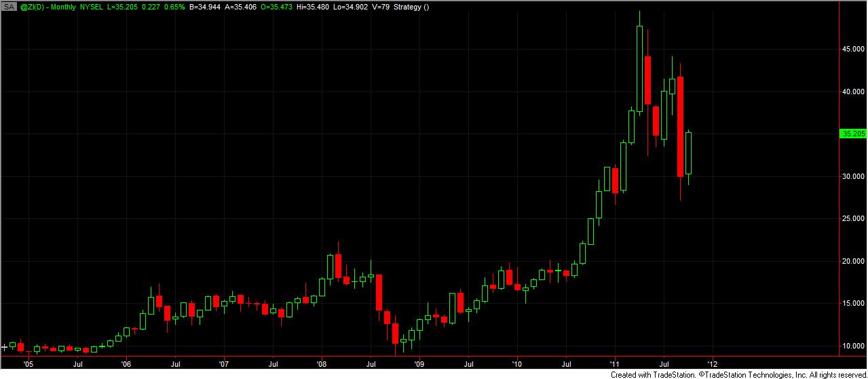The height and width of the screenshot is (379, 868).
Task: Click the 20.000 price axis label
Action: [x=853, y=261]
